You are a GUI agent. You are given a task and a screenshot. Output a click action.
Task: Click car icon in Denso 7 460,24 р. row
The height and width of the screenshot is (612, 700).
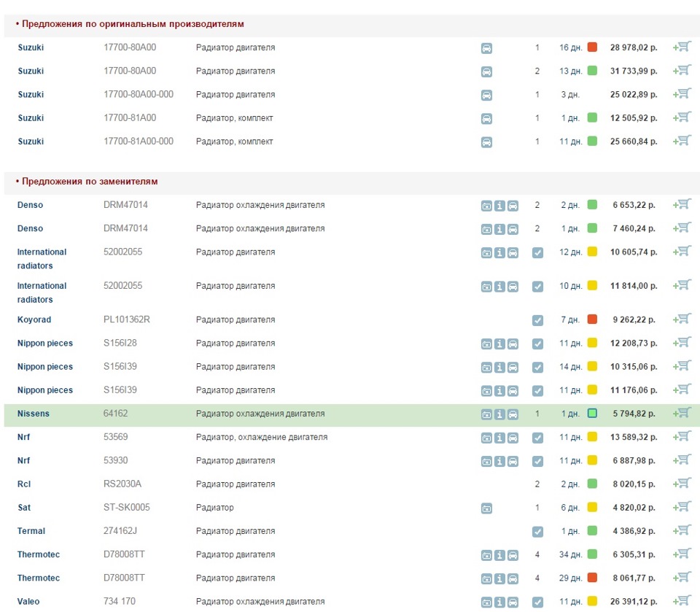point(513,229)
